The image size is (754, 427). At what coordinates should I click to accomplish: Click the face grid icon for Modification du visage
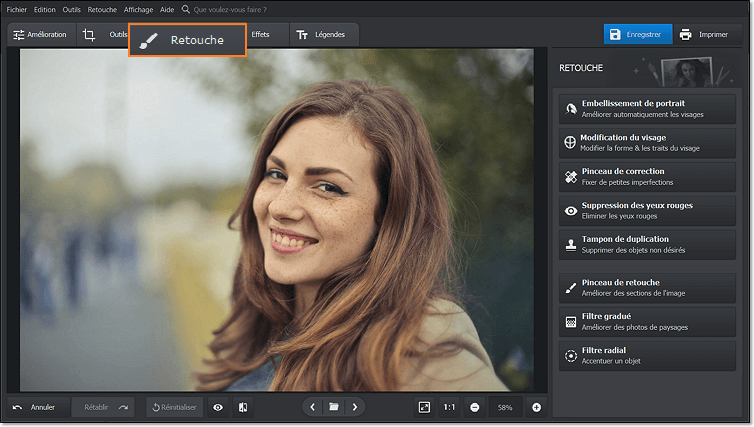pyautogui.click(x=570, y=142)
